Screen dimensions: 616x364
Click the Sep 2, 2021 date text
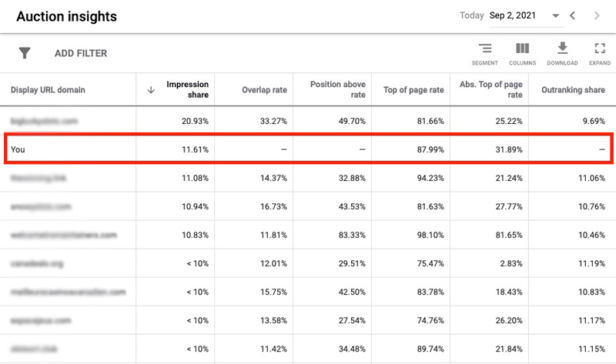pos(514,15)
